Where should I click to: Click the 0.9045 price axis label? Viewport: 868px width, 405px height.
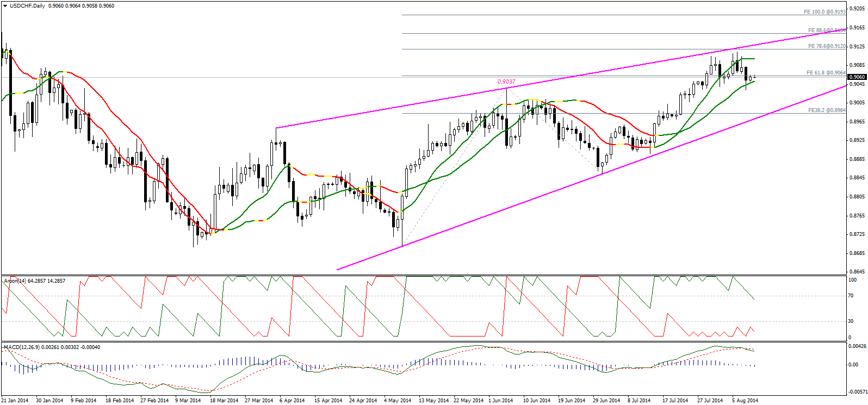pyautogui.click(x=858, y=84)
